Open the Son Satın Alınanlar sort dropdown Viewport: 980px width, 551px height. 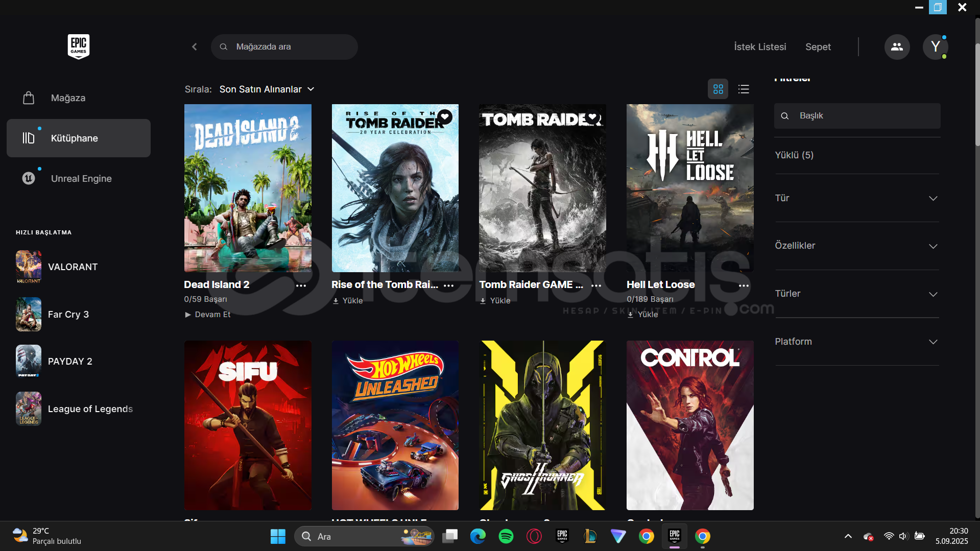click(267, 89)
